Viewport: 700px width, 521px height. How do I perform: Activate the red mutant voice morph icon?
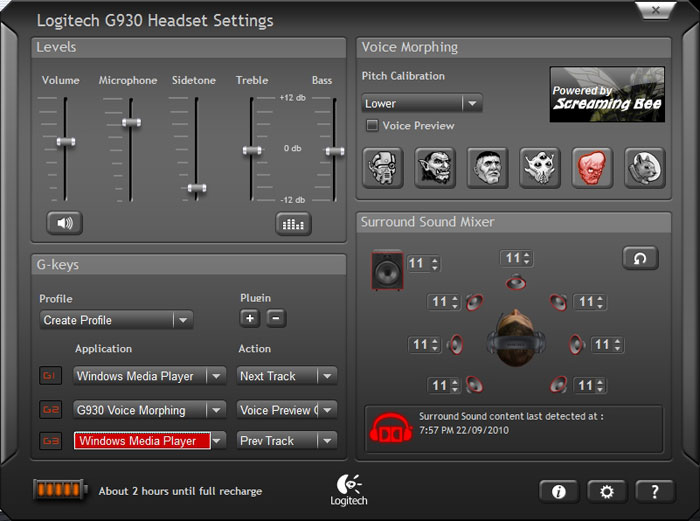click(x=592, y=168)
